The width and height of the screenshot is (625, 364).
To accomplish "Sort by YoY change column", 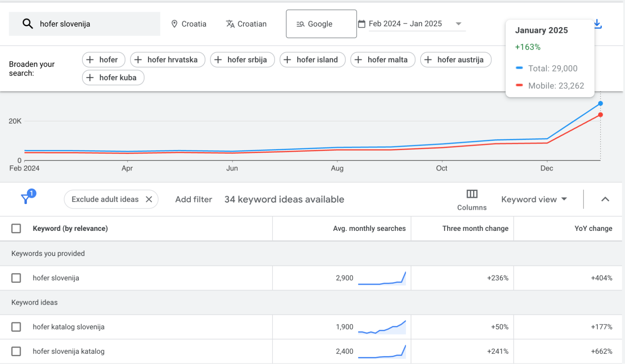I will (593, 228).
